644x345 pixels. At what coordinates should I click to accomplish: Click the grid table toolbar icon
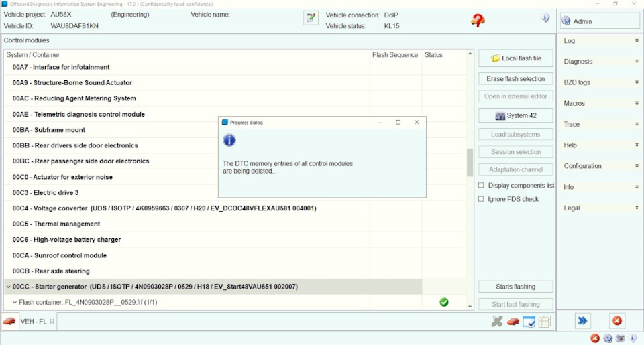pyautogui.click(x=545, y=322)
